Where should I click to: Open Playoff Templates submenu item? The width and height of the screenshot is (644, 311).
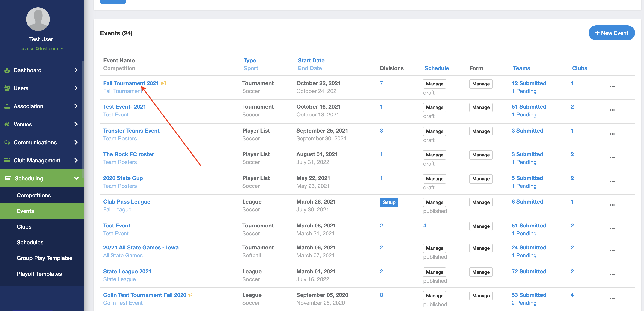[42, 274]
